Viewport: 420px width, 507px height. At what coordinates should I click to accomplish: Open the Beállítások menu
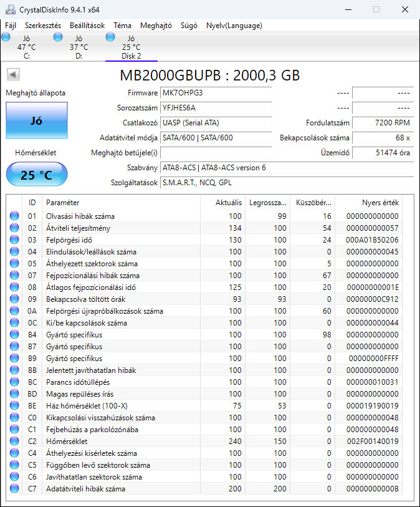[x=87, y=26]
